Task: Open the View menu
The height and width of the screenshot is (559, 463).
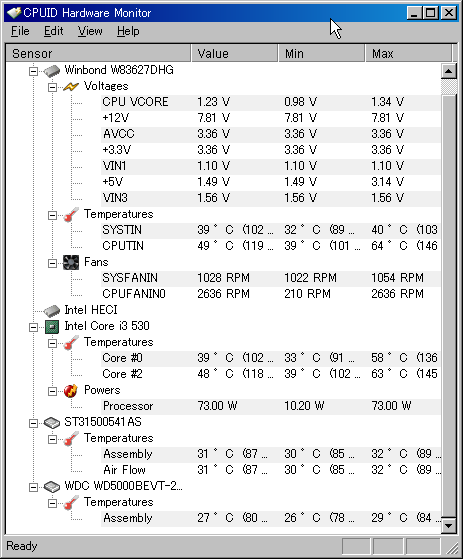Action: [x=90, y=31]
